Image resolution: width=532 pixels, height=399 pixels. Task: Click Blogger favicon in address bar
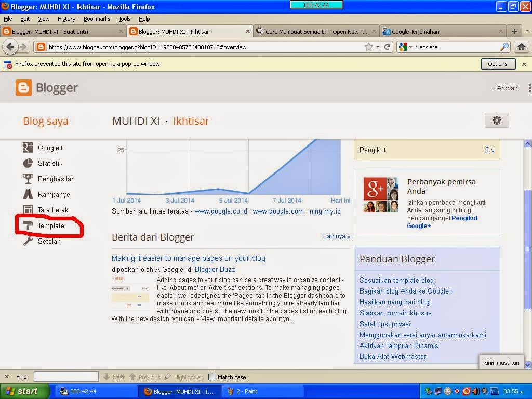[41, 47]
